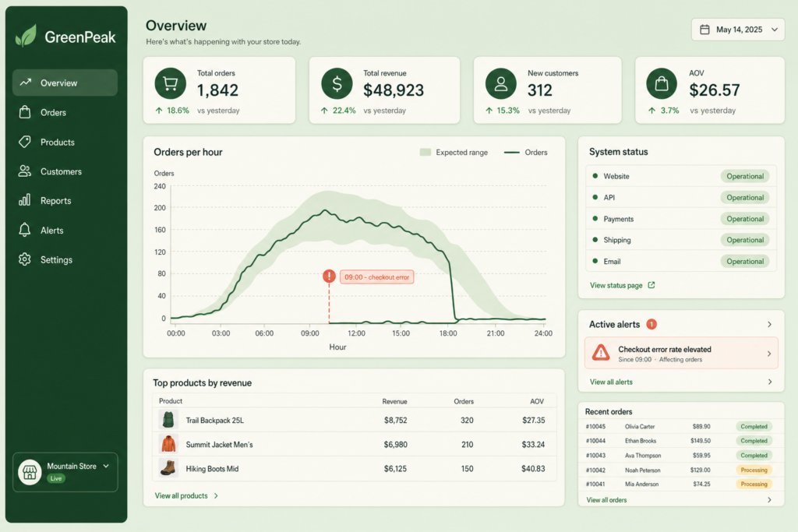Image resolution: width=798 pixels, height=532 pixels.
Task: Click the Customers people icon
Action: (x=25, y=171)
